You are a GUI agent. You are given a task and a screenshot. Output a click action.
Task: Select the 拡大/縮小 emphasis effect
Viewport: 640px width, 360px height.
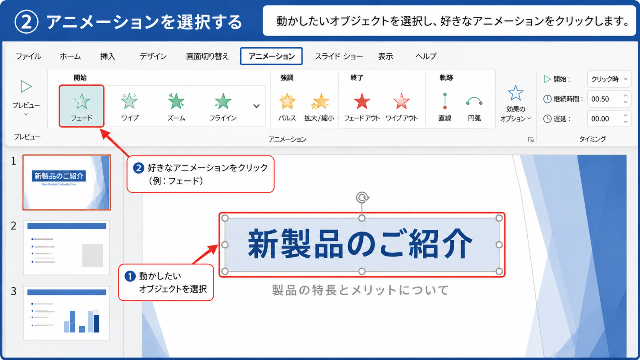tap(319, 107)
